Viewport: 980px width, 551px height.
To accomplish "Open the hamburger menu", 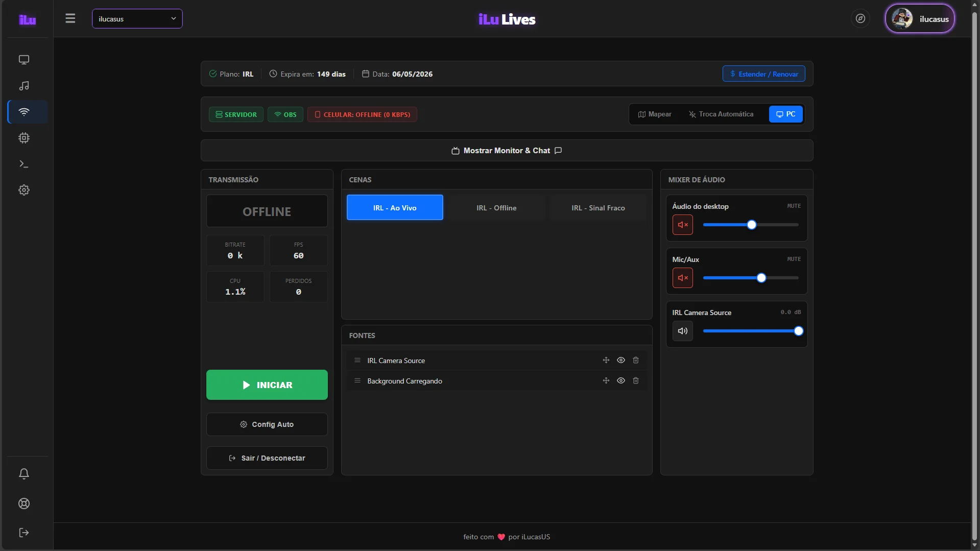I will [x=70, y=18].
